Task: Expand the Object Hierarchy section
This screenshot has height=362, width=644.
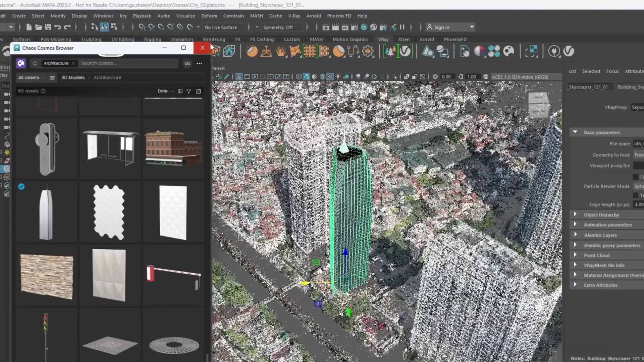Action: (x=575, y=214)
